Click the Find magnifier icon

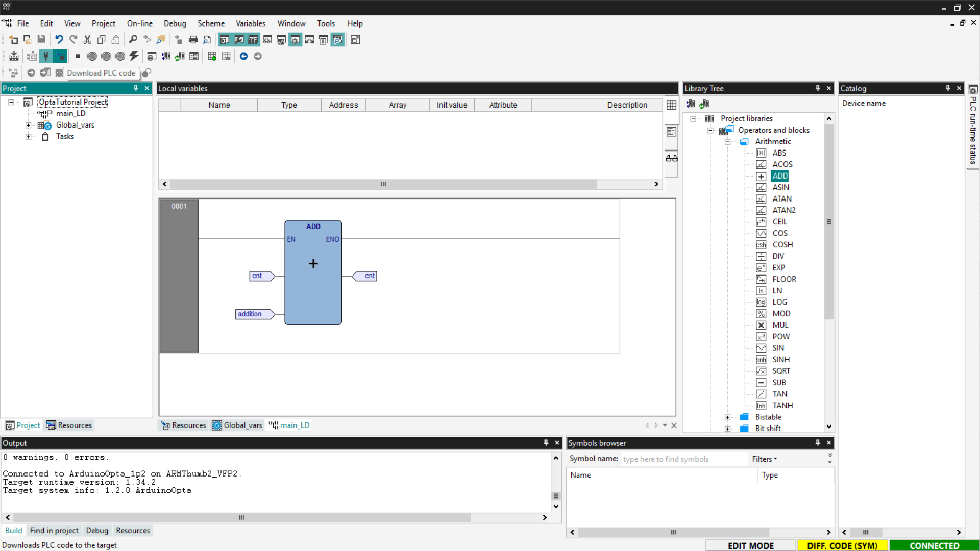(x=133, y=40)
